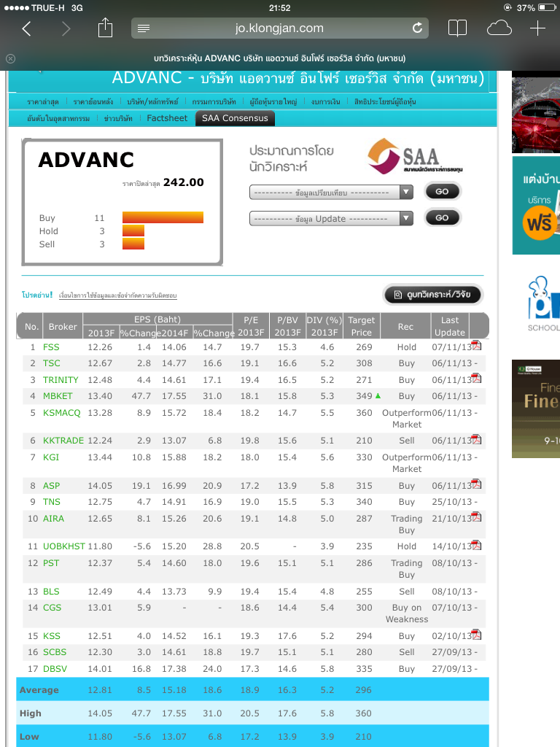Add a new tab with plus icon
Viewport: 560px width, 747px height.
click(537, 28)
